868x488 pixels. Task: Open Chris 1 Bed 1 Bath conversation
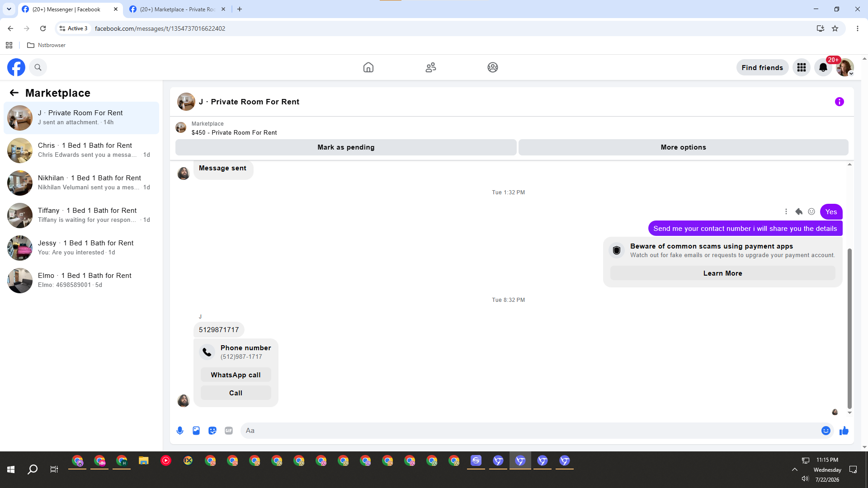tap(81, 150)
